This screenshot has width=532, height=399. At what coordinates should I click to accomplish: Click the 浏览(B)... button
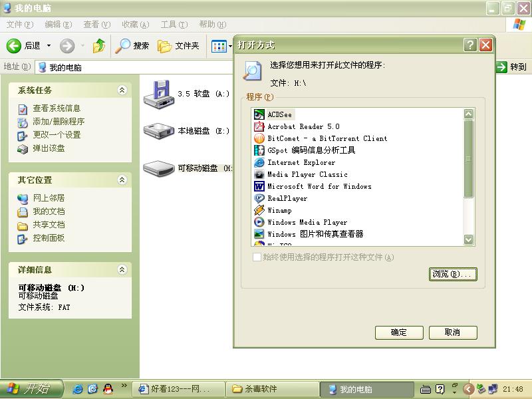453,274
